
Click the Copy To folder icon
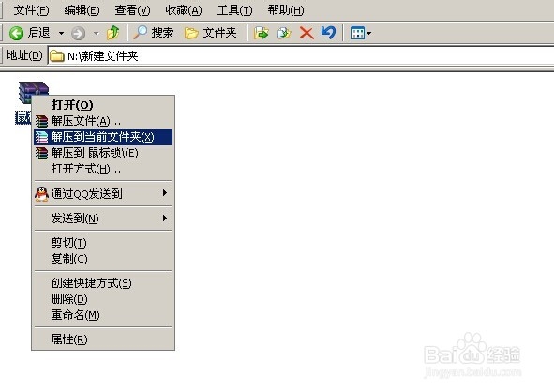coord(284,33)
